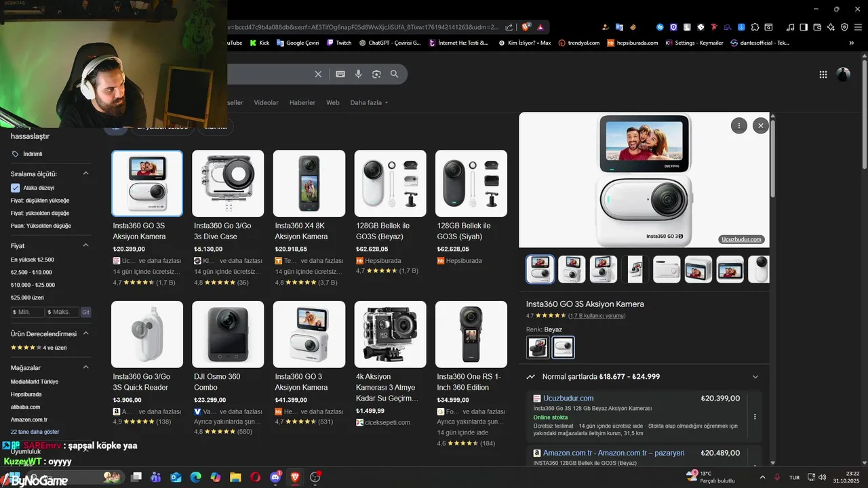Select sort Puan: Yüksekten düşüğe
The image size is (868, 488).
point(41,226)
